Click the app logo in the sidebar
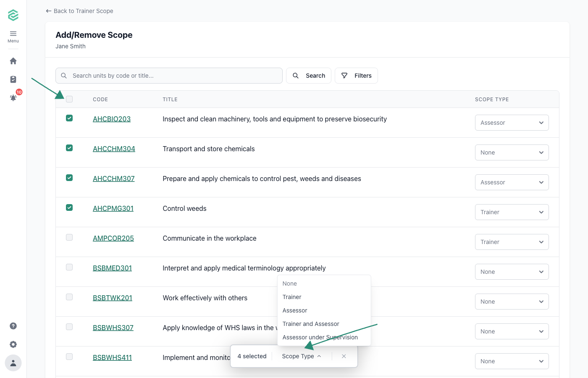The width and height of the screenshot is (588, 378). pos(13,15)
